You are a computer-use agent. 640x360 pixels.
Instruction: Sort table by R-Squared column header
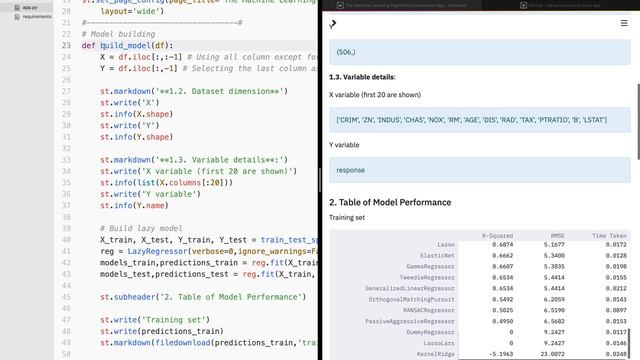(497, 236)
